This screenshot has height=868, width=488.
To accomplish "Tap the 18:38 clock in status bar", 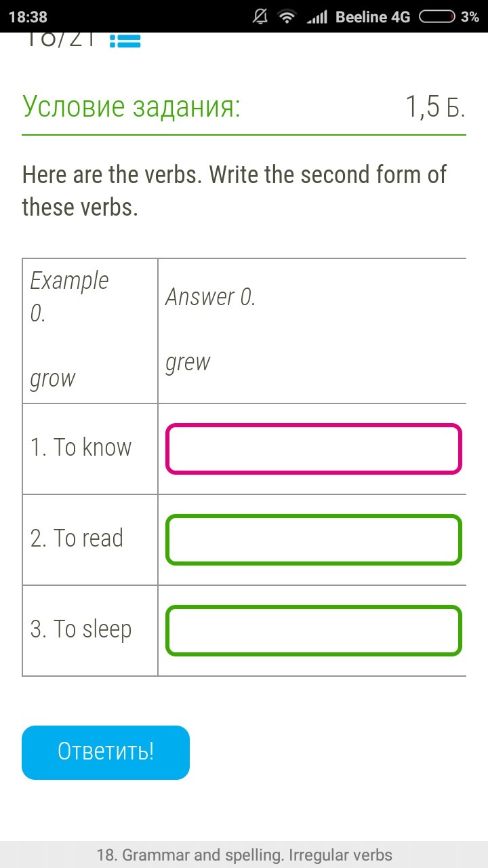I will 28,17.
